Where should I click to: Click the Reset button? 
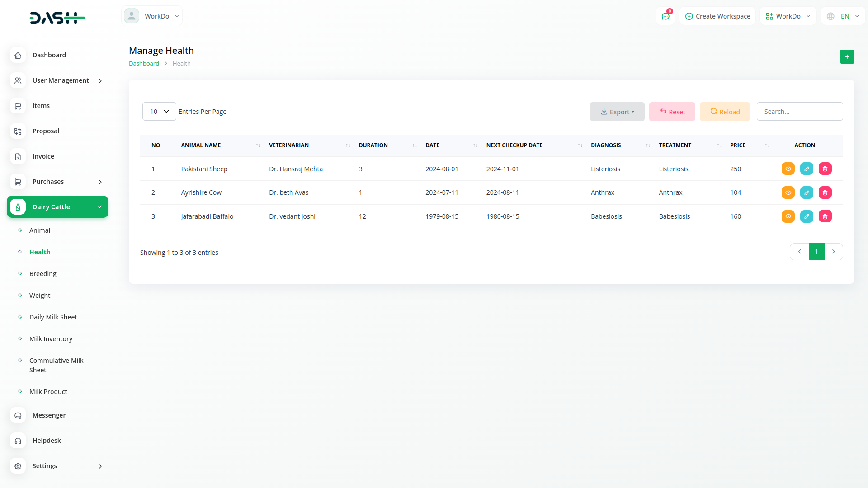(672, 112)
